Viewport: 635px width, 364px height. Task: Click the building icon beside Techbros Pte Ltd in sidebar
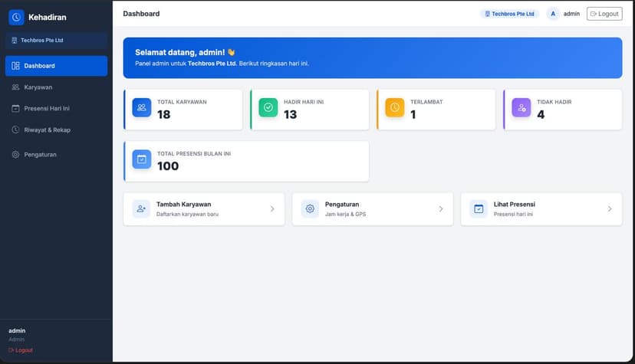coord(14,41)
